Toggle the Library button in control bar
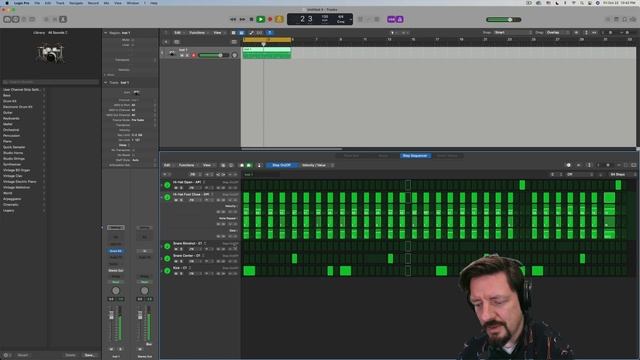The image size is (640, 360). point(7,19)
